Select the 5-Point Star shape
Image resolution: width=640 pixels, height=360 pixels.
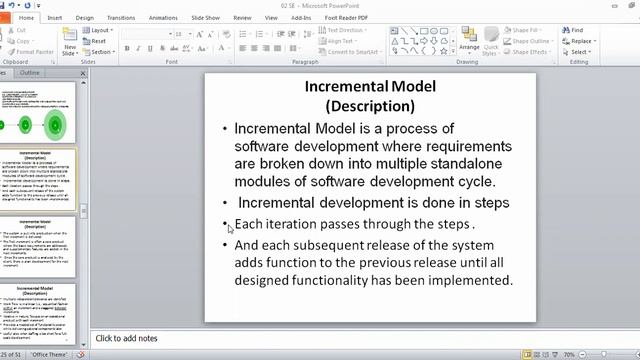click(x=444, y=51)
